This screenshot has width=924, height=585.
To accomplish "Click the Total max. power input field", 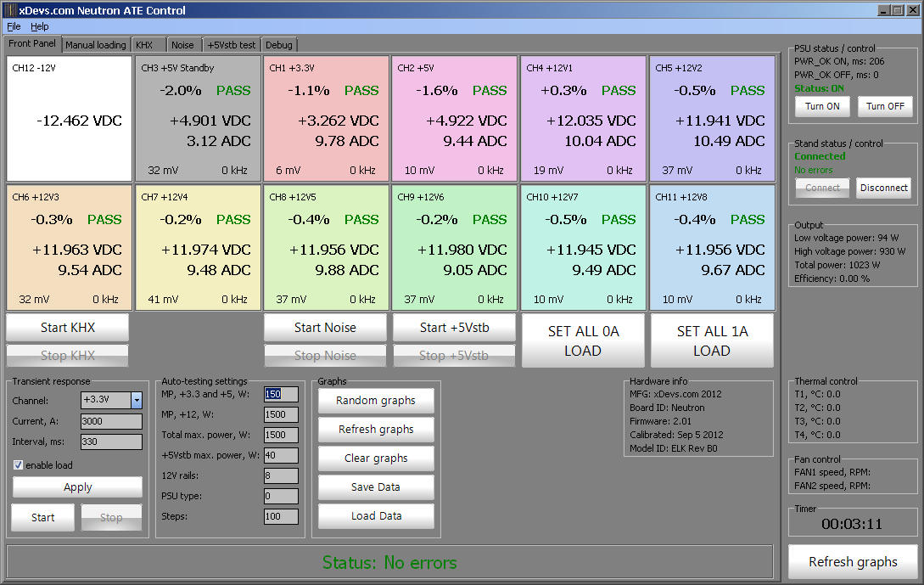I will 281,435.
